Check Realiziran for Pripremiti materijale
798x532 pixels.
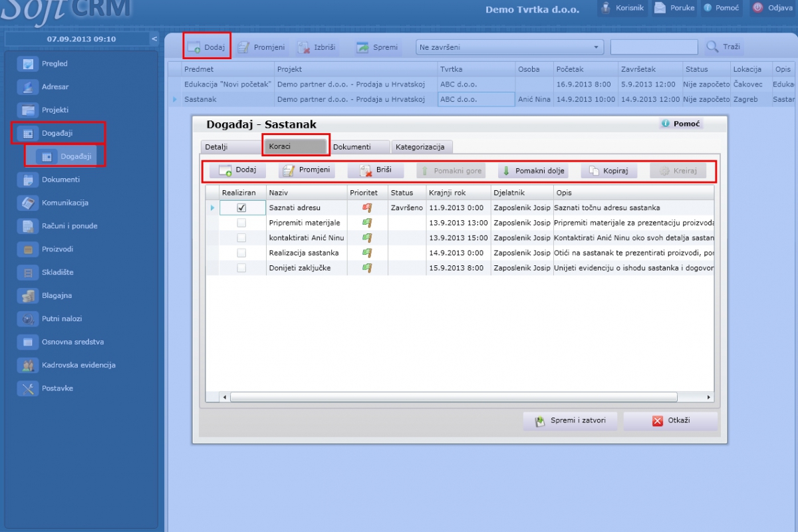[x=241, y=223]
